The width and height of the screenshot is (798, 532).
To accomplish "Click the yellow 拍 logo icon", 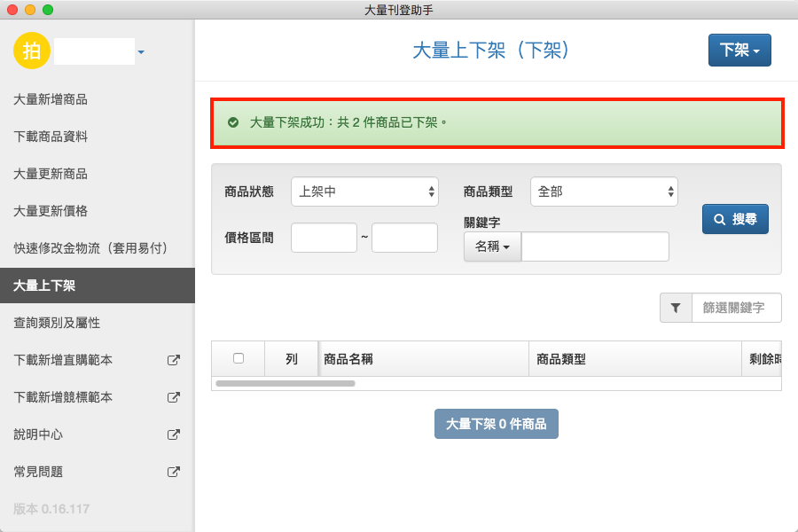I will coord(32,51).
